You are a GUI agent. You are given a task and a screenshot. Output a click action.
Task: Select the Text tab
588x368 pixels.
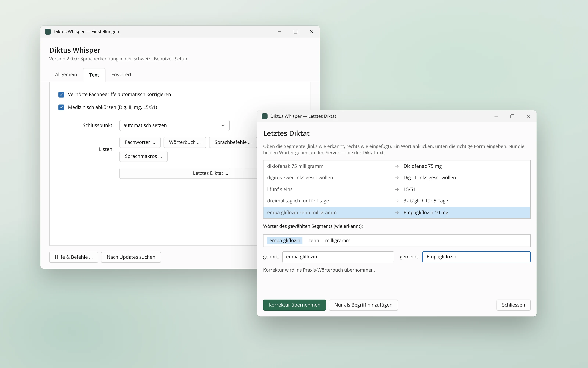pyautogui.click(x=94, y=75)
